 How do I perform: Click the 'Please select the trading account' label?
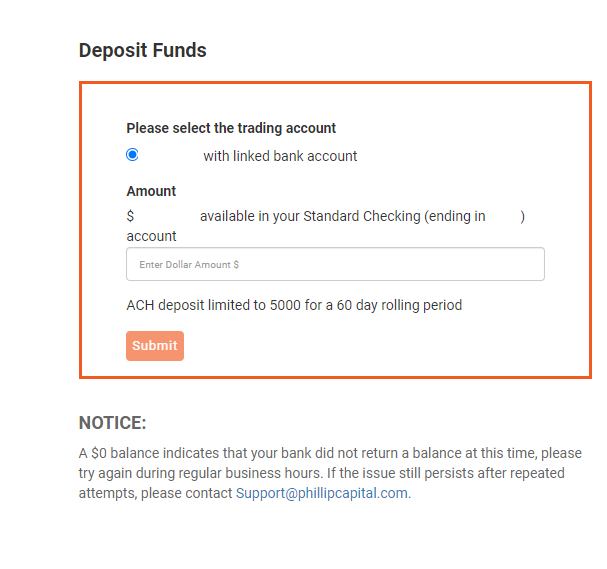point(231,128)
